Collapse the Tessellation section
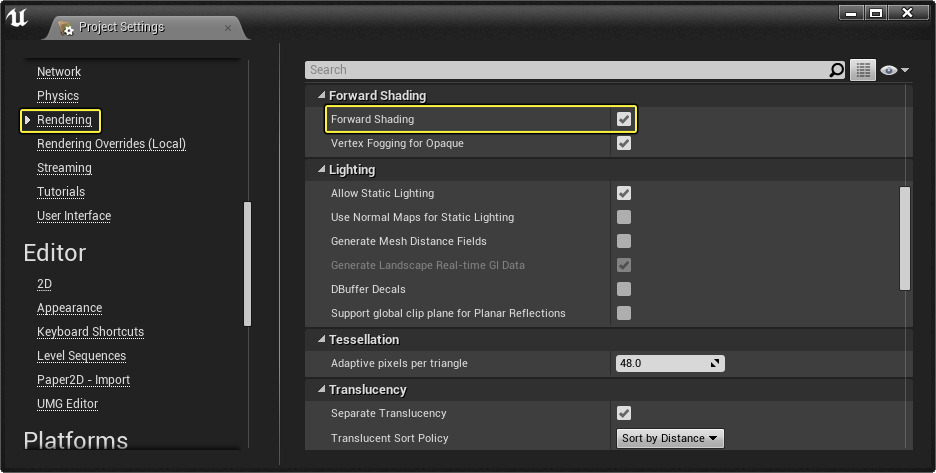Image resolution: width=936 pixels, height=473 pixels. click(322, 339)
